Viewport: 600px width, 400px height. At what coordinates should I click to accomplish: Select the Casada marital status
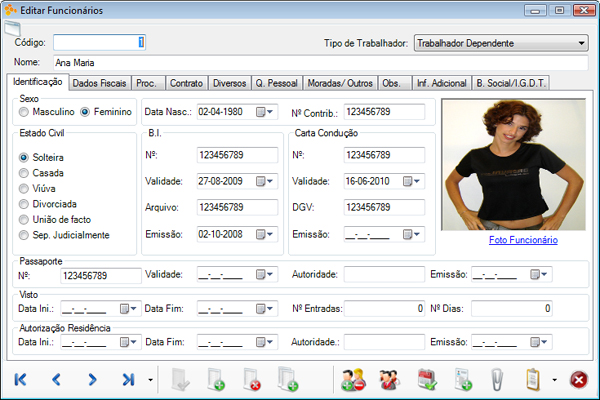click(x=24, y=173)
